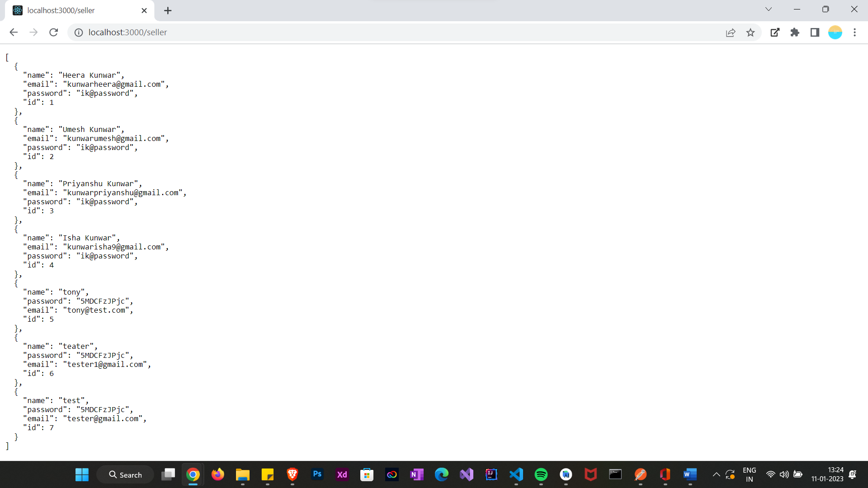Toggle the browser side panel
Screen dimensions: 868x488
[x=815, y=32]
